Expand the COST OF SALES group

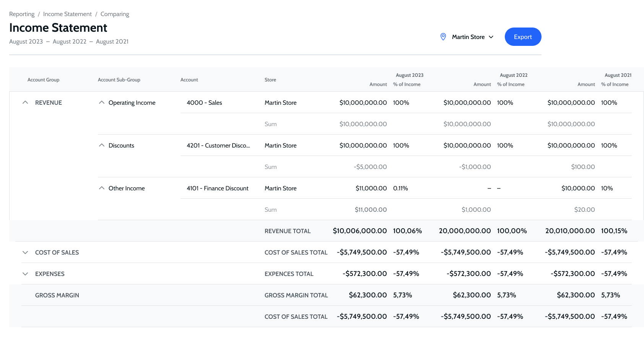pos(25,252)
